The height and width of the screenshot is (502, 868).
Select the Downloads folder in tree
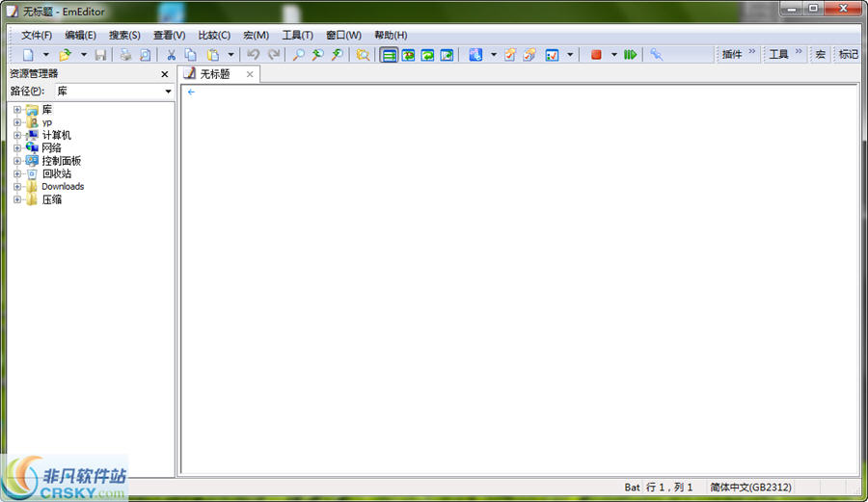coord(63,186)
